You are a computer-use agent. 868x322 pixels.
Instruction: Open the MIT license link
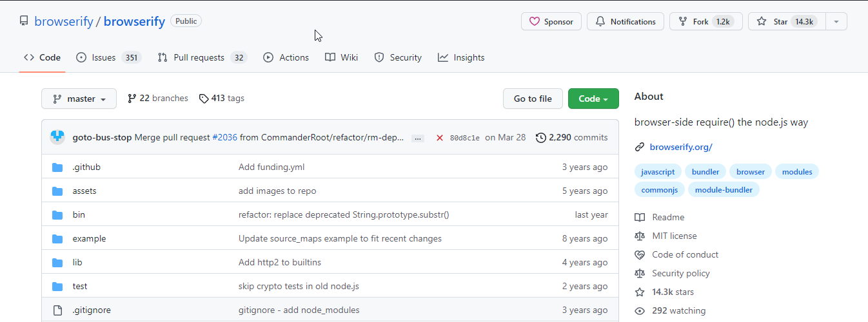(x=666, y=236)
